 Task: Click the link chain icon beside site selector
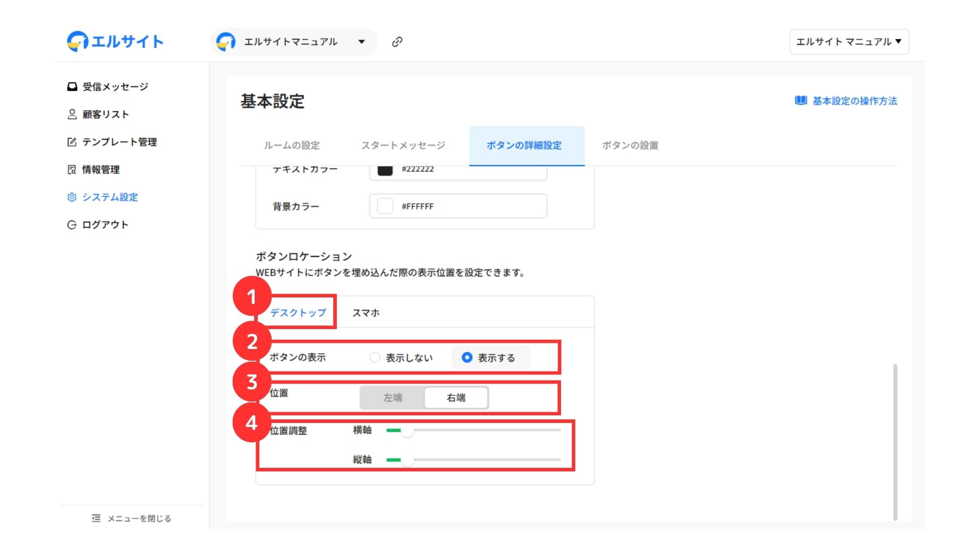point(397,42)
